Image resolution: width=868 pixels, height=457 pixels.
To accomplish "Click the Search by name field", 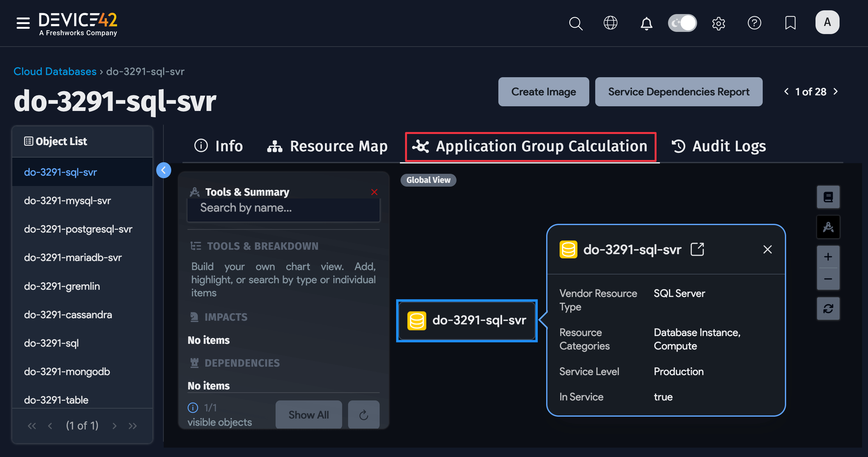I will [x=283, y=209].
